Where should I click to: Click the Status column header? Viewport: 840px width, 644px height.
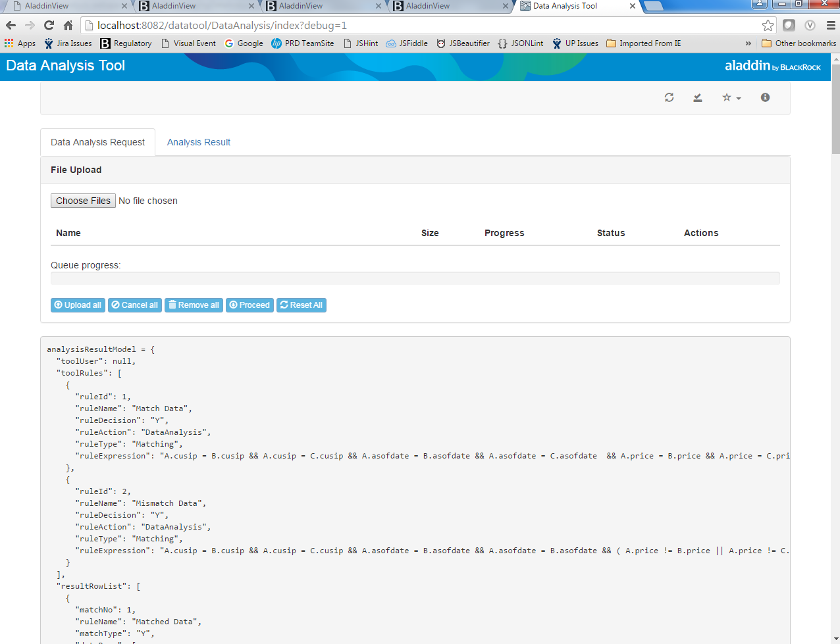pos(611,233)
